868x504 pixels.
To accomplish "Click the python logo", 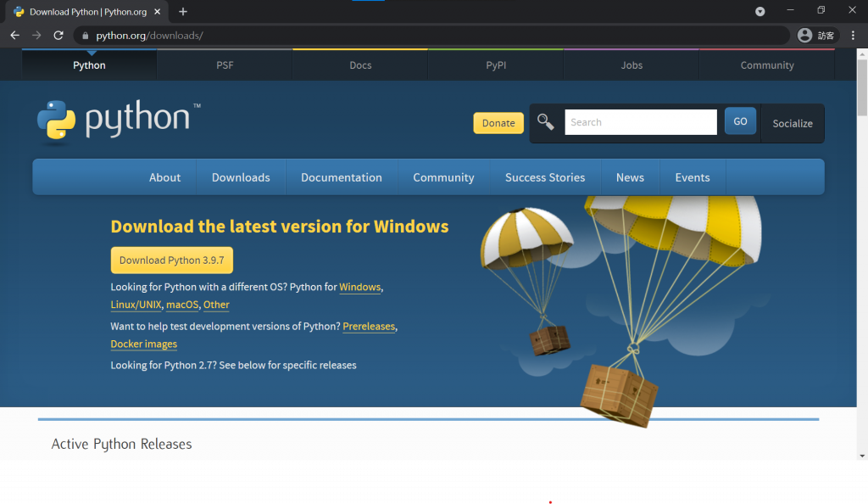I will tap(119, 120).
